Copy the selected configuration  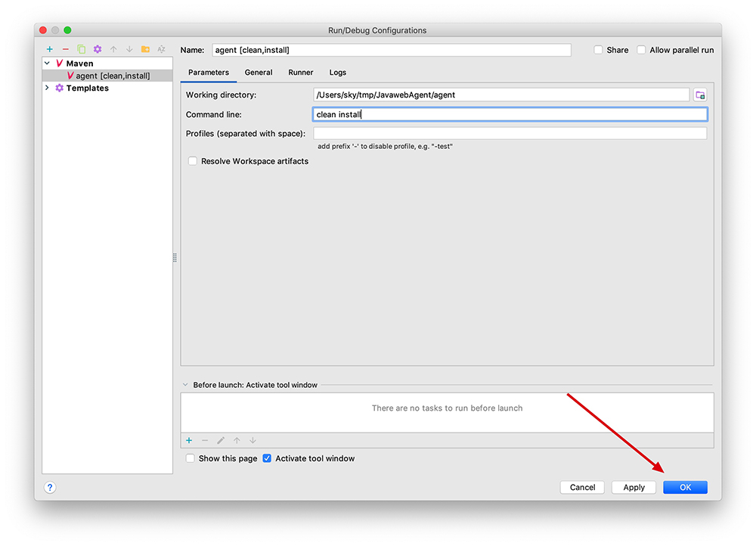coord(82,49)
